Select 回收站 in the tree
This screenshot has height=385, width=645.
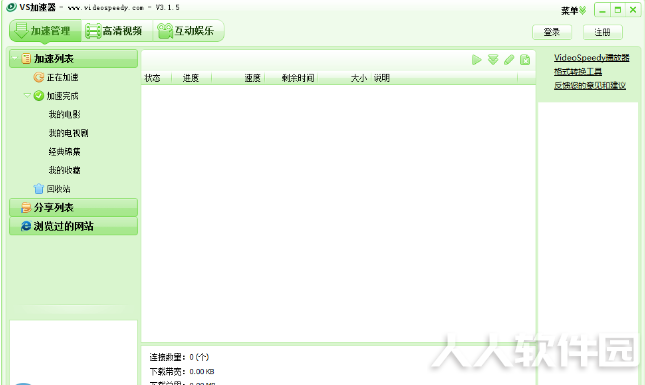pyautogui.click(x=58, y=189)
